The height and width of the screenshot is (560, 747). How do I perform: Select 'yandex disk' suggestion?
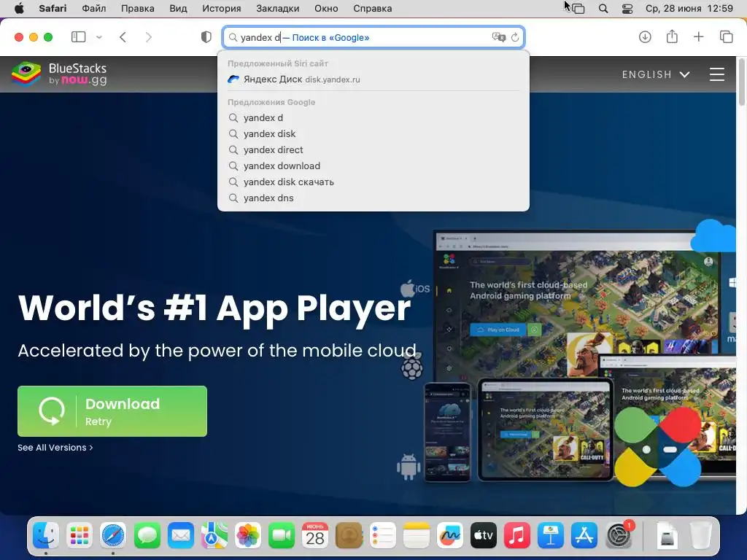pos(373,134)
